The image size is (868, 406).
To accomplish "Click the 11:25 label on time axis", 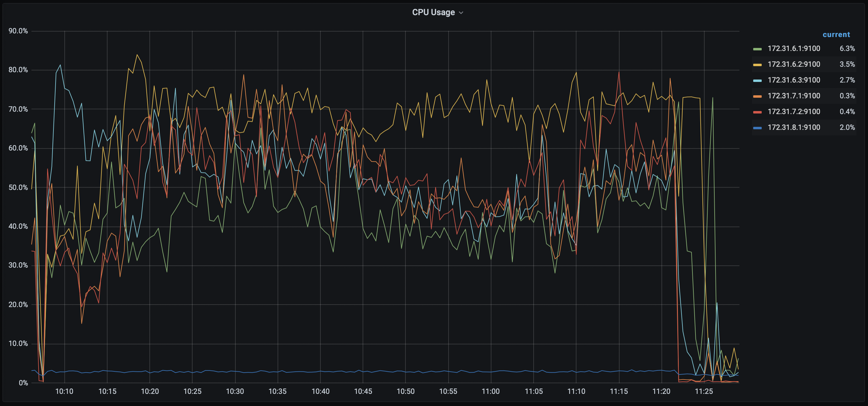I will coord(704,391).
